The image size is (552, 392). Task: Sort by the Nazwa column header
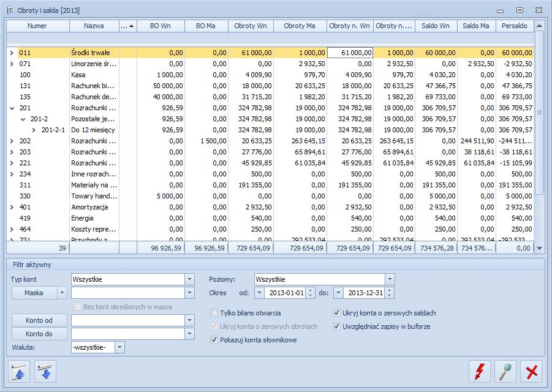(94, 26)
